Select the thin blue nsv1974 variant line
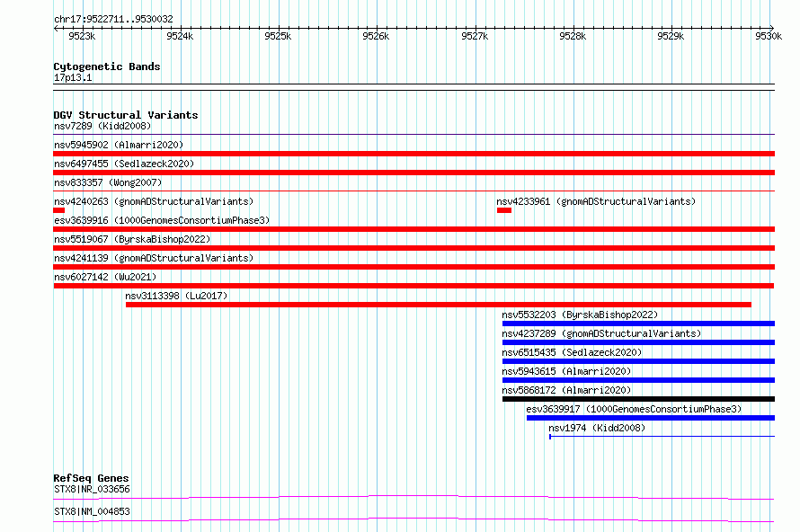Viewport: 800px width, 532px height. click(662, 437)
